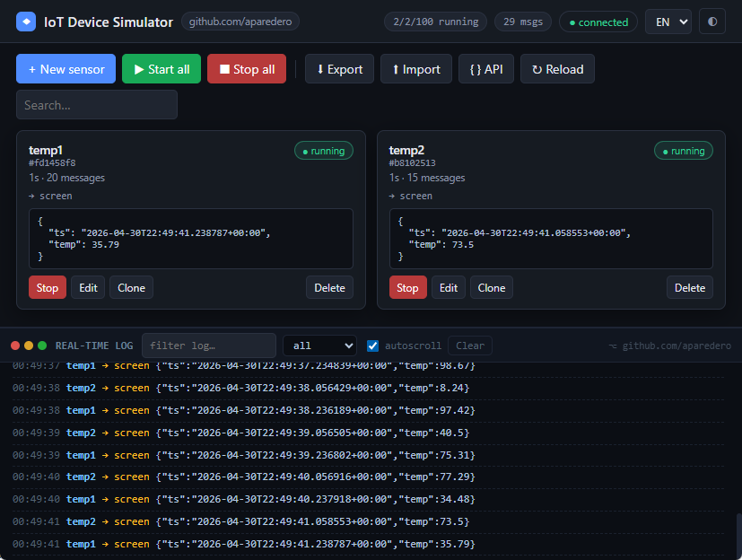Click the red dot in log header
Screen dimensions: 742x560
[x=15, y=346]
